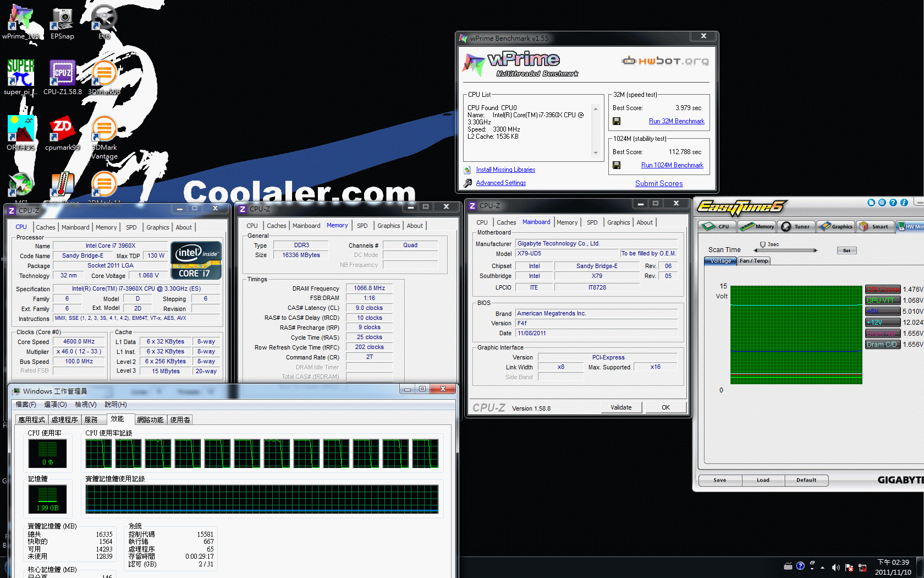Switch to the Caches tab in the left CPU-Z window

[46, 227]
